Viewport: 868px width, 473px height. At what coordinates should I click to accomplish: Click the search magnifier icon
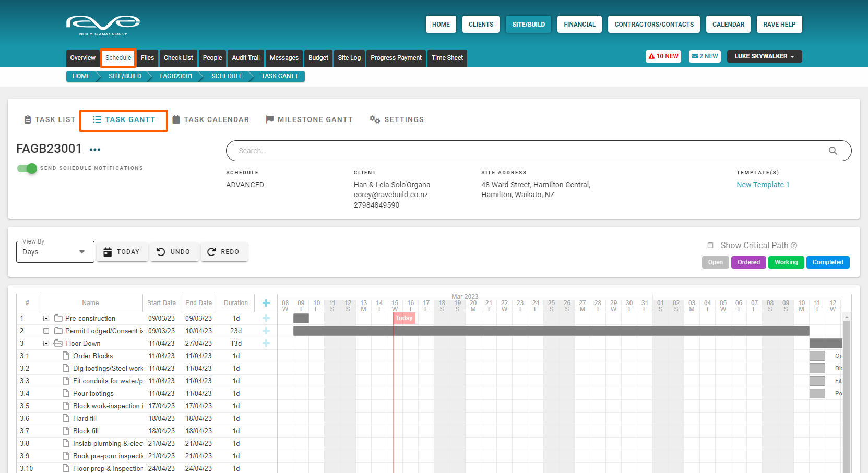coord(833,151)
